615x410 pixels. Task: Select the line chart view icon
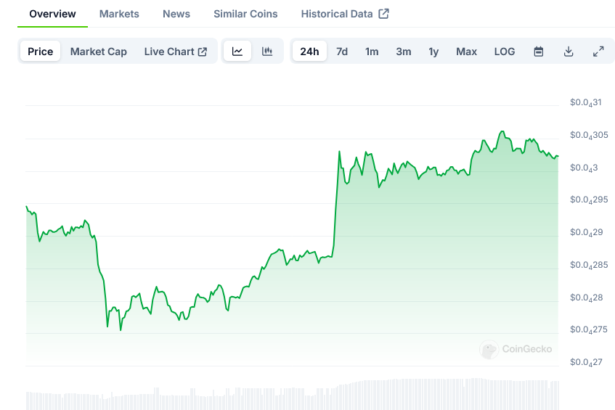[x=237, y=52]
